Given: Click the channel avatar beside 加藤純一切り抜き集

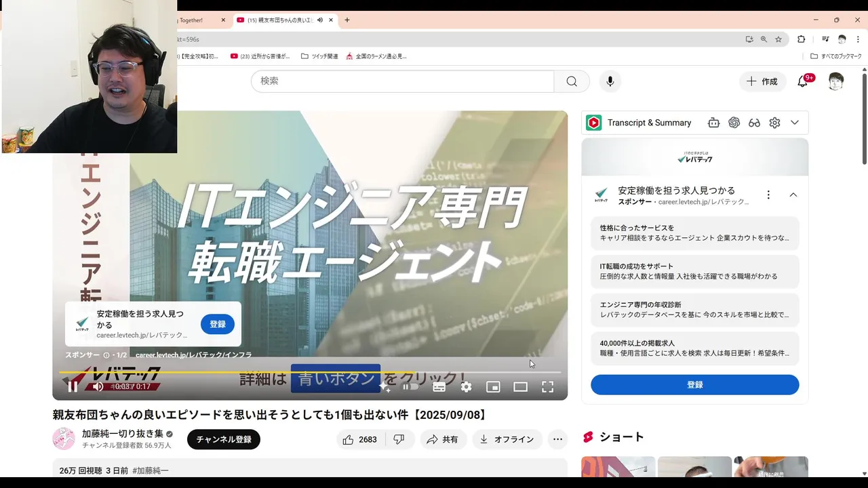Looking at the screenshot, I should click(x=64, y=439).
